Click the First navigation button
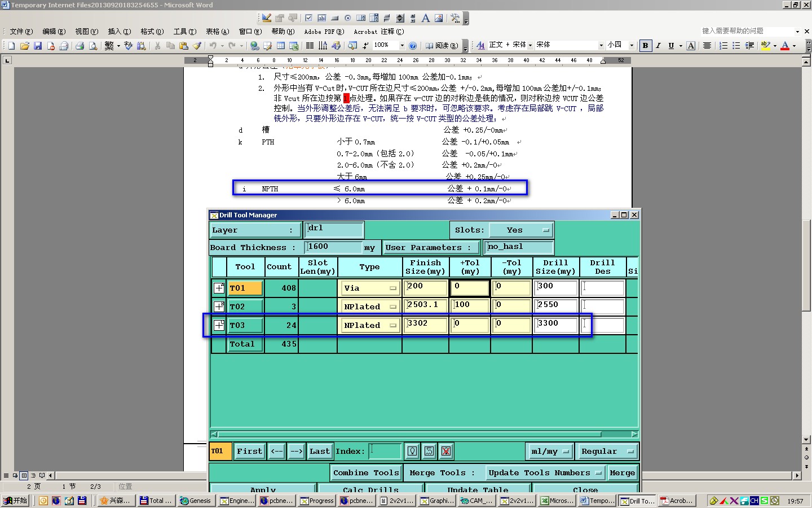The width and height of the screenshot is (812, 508). pyautogui.click(x=249, y=452)
